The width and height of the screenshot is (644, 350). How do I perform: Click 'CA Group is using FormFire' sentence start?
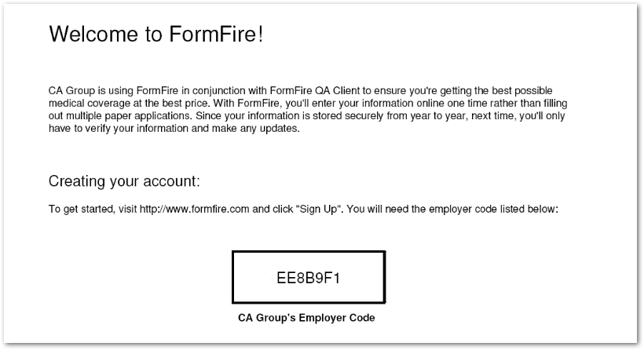click(x=113, y=91)
